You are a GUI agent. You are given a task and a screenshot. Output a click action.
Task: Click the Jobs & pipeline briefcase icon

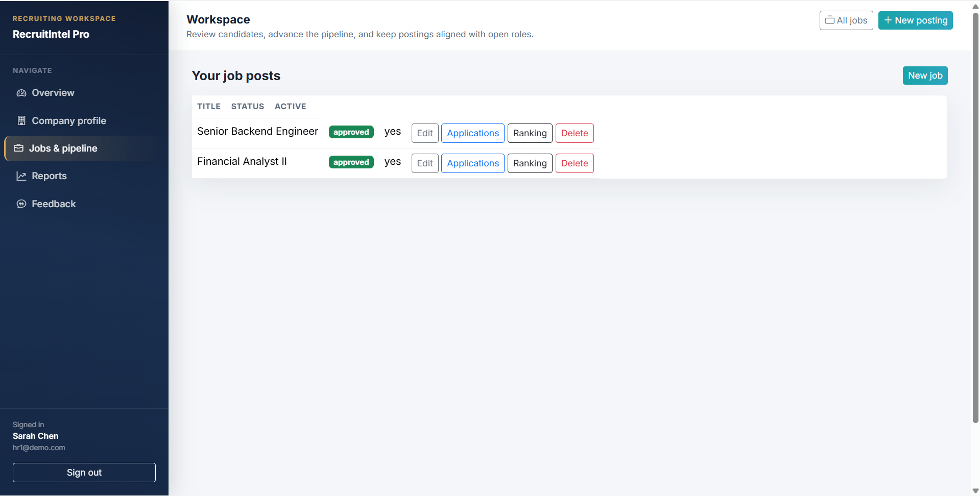click(x=19, y=148)
